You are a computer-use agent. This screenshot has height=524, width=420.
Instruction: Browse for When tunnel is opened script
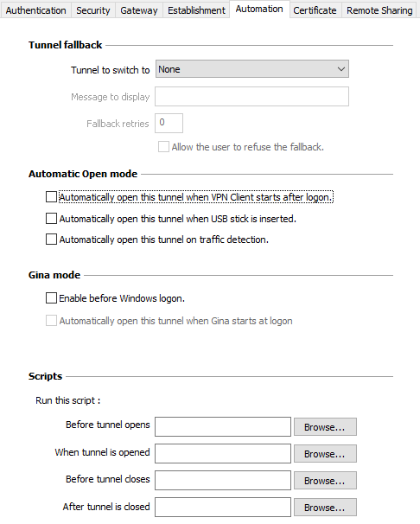pyautogui.click(x=325, y=453)
